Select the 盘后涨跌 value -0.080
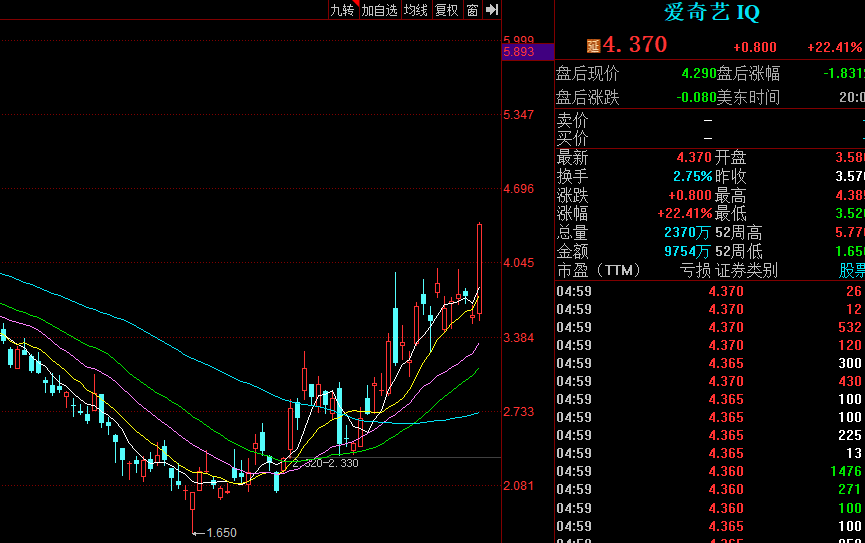This screenshot has height=543, width=865. (x=696, y=98)
